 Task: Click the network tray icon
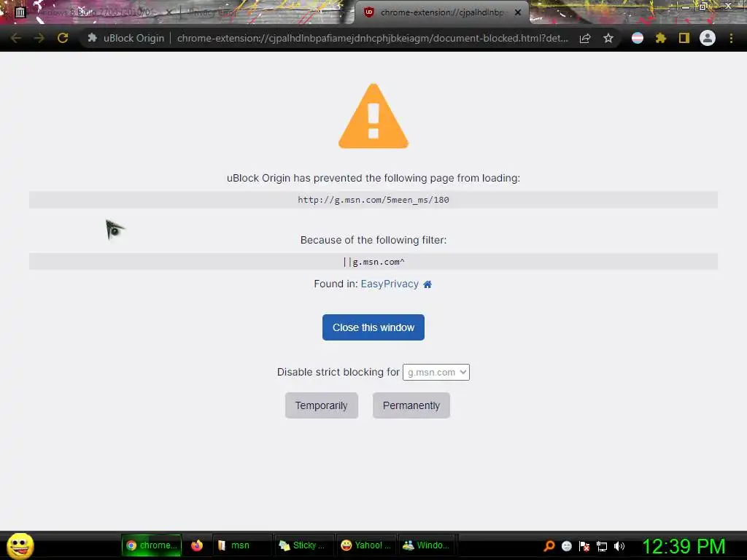point(602,546)
